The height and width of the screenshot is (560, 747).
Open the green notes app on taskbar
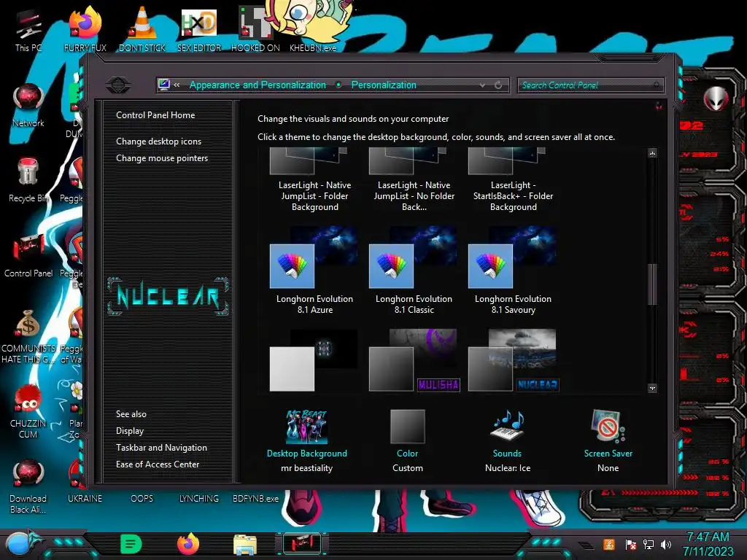(x=131, y=544)
